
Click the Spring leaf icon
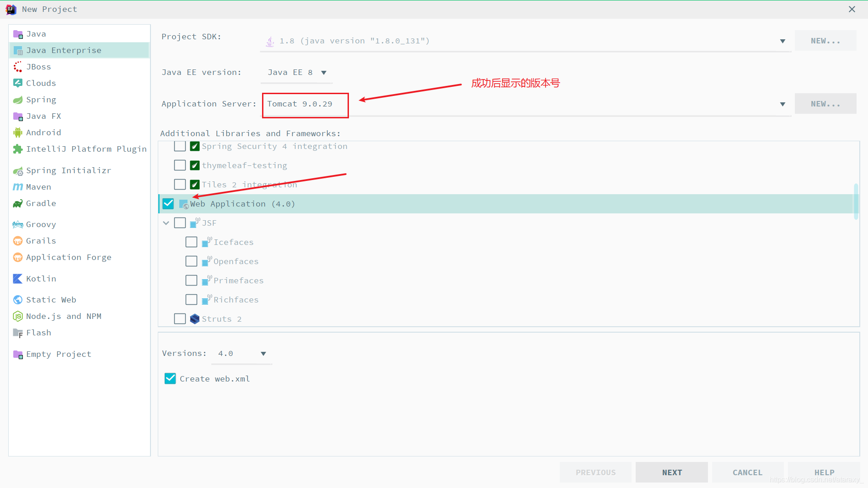coord(18,100)
